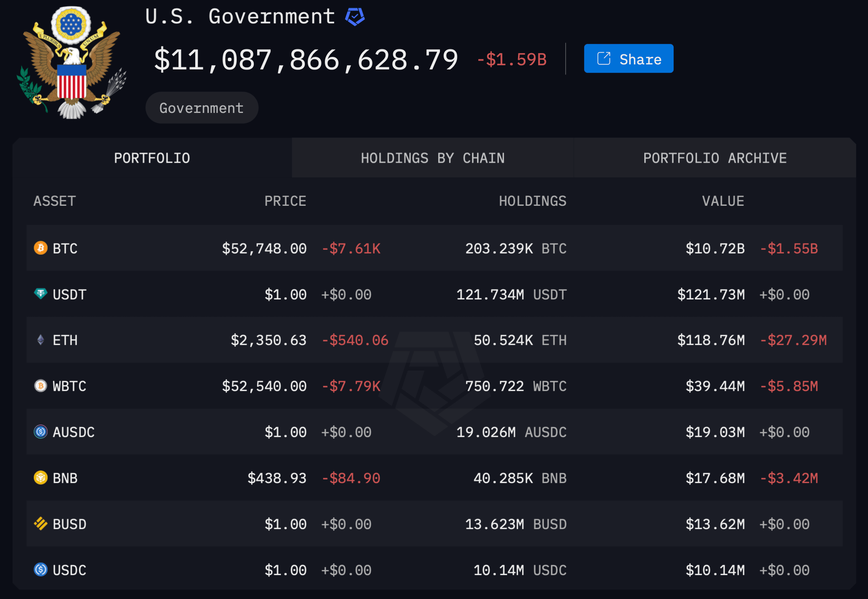Screen dimensions: 868x599
Task: Click the WBTC coin icon
Action: coord(41,386)
